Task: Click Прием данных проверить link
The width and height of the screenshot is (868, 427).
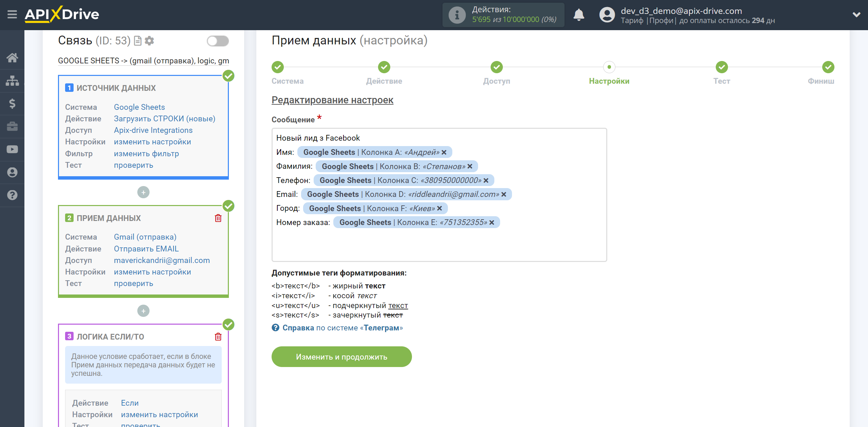Action: click(134, 283)
